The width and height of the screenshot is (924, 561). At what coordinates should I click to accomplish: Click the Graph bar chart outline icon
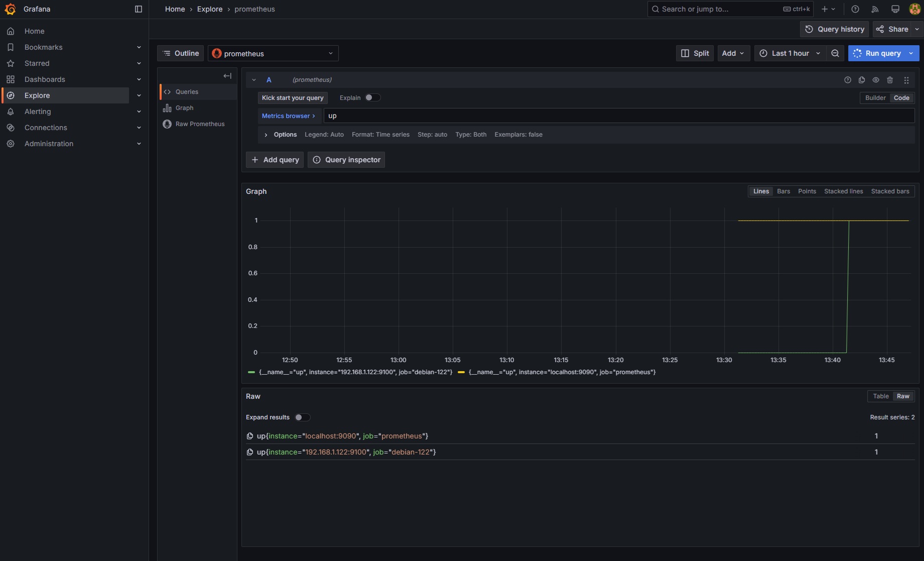(167, 108)
